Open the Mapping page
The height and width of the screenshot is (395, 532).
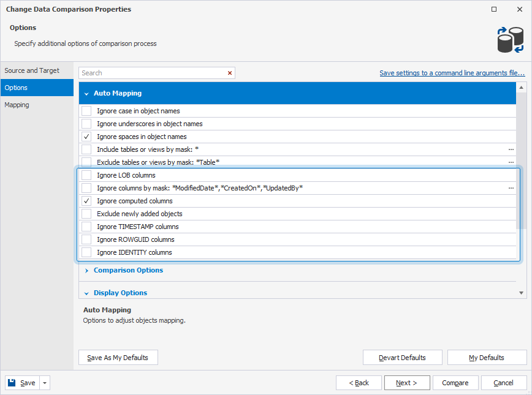17,105
